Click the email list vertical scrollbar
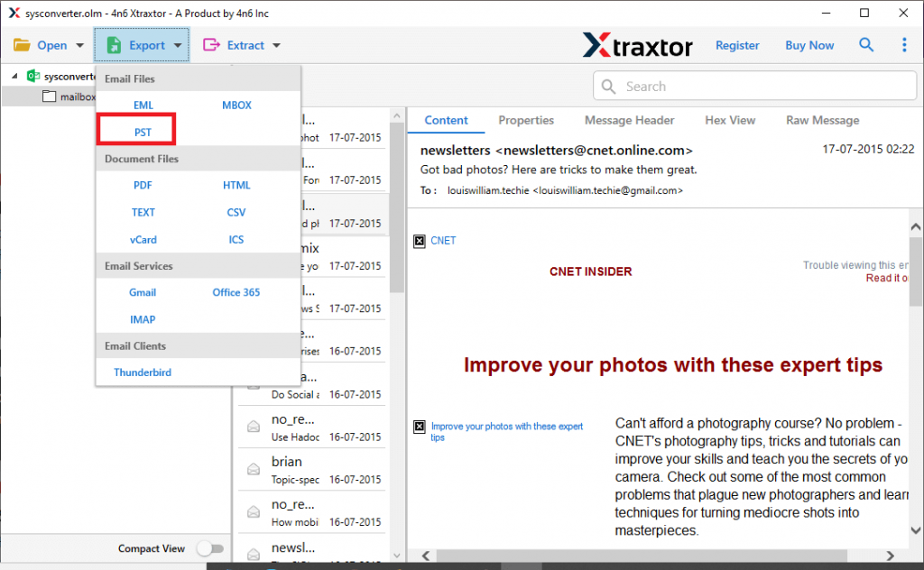Screen dimensions: 924x570 tap(397, 225)
